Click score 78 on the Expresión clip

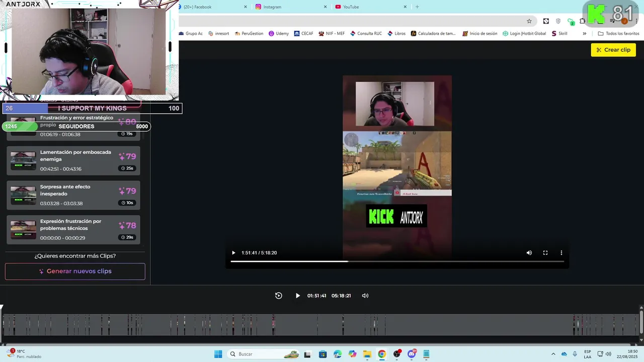click(127, 226)
